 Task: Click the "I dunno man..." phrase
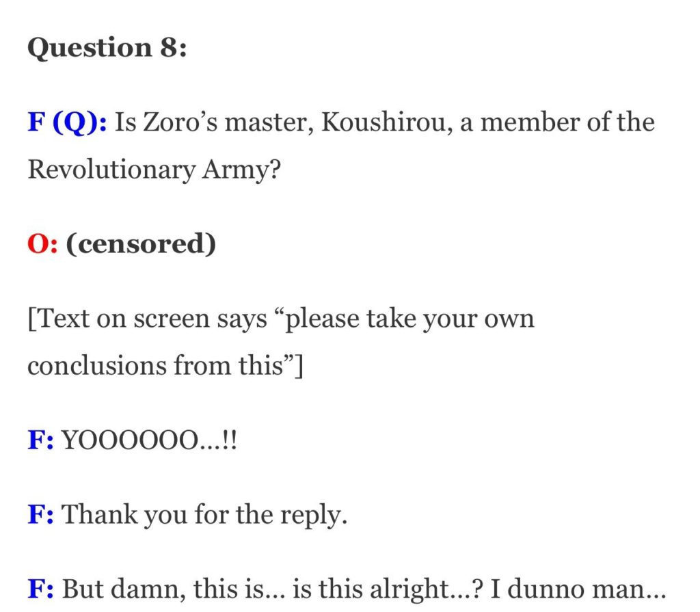[578, 589]
